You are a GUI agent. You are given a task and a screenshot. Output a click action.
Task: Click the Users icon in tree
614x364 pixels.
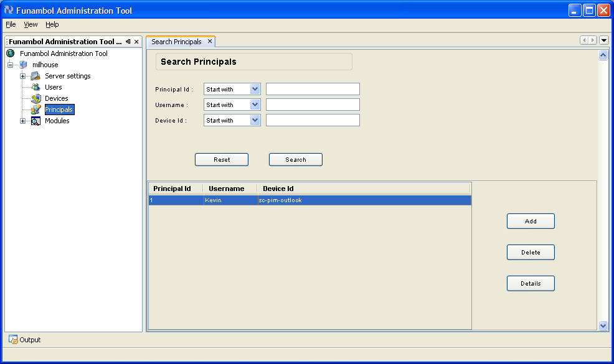(35, 87)
